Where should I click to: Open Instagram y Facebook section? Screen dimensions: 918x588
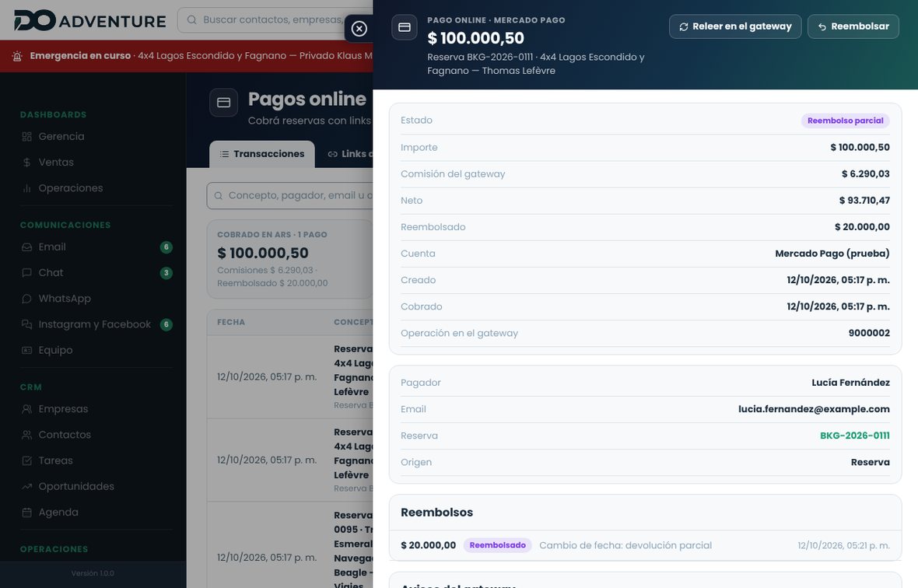96,324
